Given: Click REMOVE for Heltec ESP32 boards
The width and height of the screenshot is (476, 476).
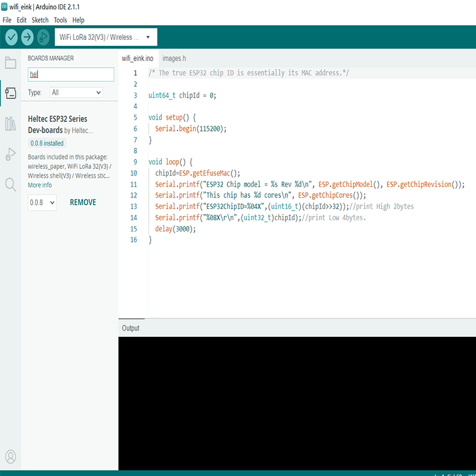Looking at the screenshot, I should coord(83,202).
